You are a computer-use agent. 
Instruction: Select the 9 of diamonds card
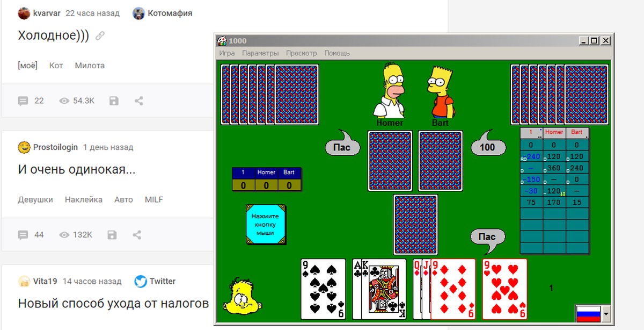click(x=453, y=289)
